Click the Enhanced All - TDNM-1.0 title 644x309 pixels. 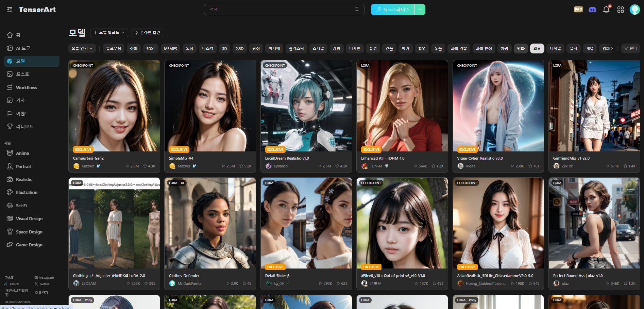point(383,158)
